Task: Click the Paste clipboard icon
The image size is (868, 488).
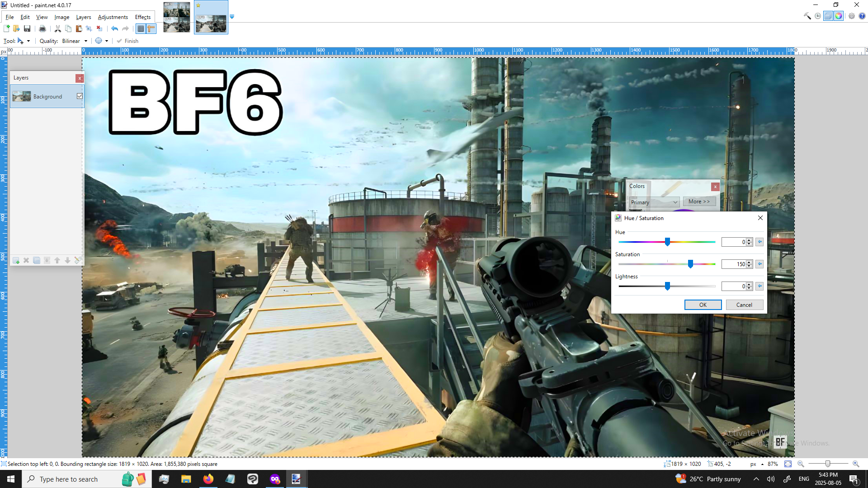Action: (x=79, y=28)
